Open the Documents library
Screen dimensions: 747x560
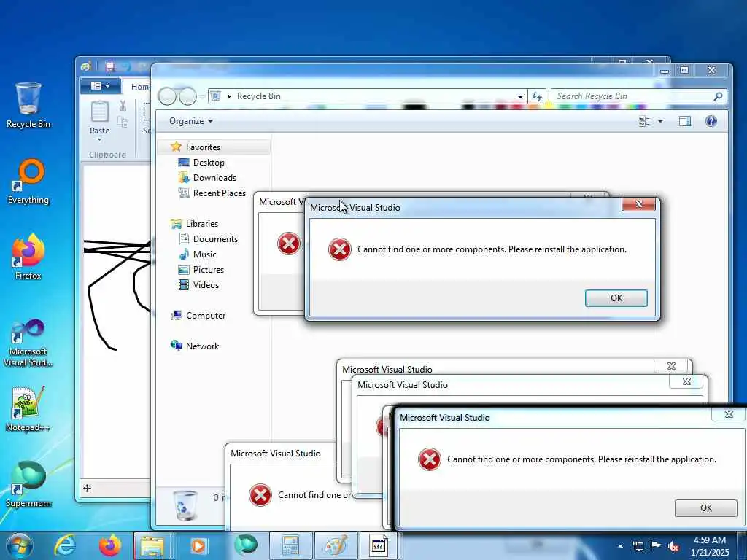coord(215,239)
